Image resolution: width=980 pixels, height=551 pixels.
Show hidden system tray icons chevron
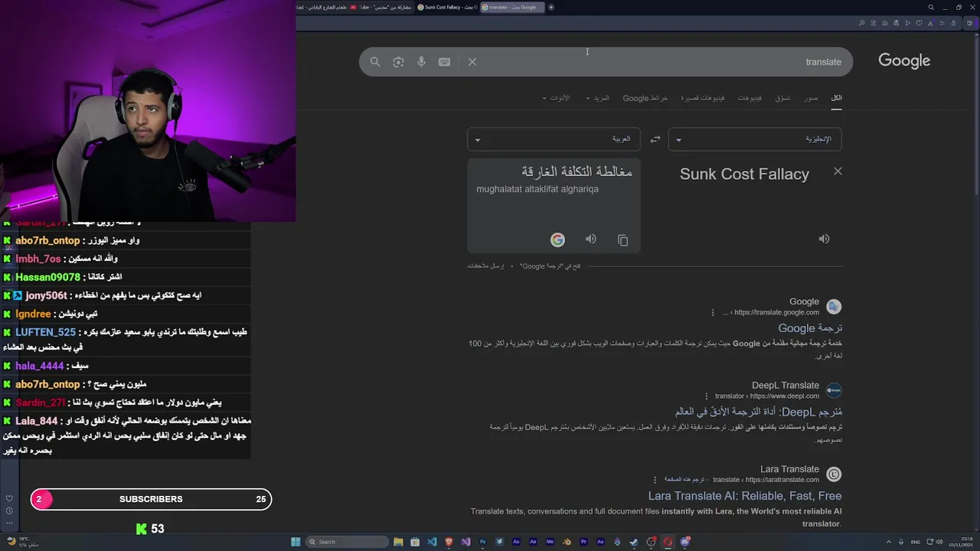click(889, 542)
